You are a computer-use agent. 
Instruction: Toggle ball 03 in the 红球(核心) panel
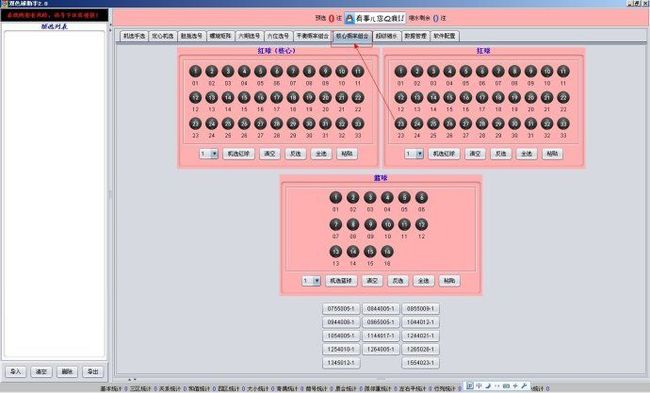coord(228,71)
